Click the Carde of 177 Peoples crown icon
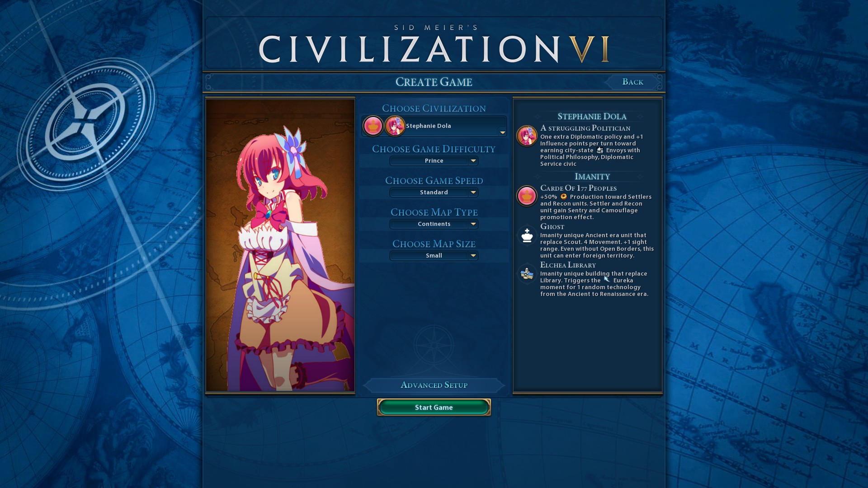868x488 pixels. [x=527, y=196]
